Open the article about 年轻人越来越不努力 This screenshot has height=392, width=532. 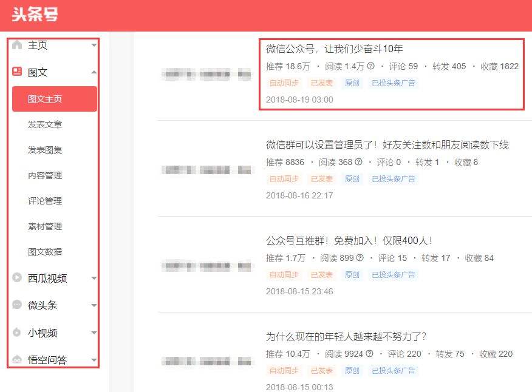click(x=344, y=336)
